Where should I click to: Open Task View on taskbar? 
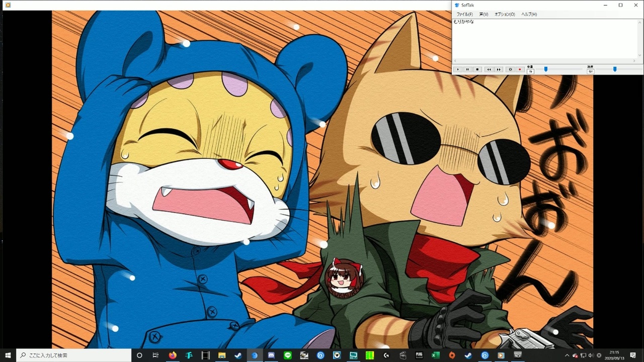pos(155,355)
